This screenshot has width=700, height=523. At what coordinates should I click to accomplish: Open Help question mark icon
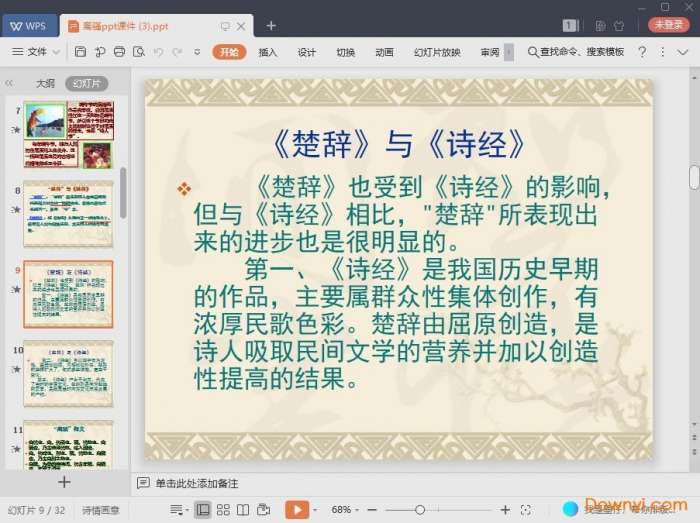[642, 52]
